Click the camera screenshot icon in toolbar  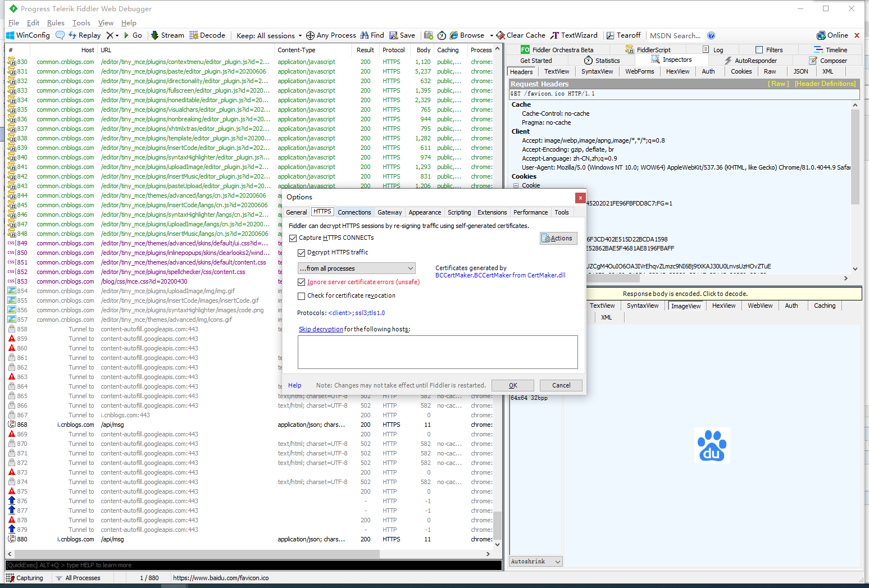pos(429,35)
